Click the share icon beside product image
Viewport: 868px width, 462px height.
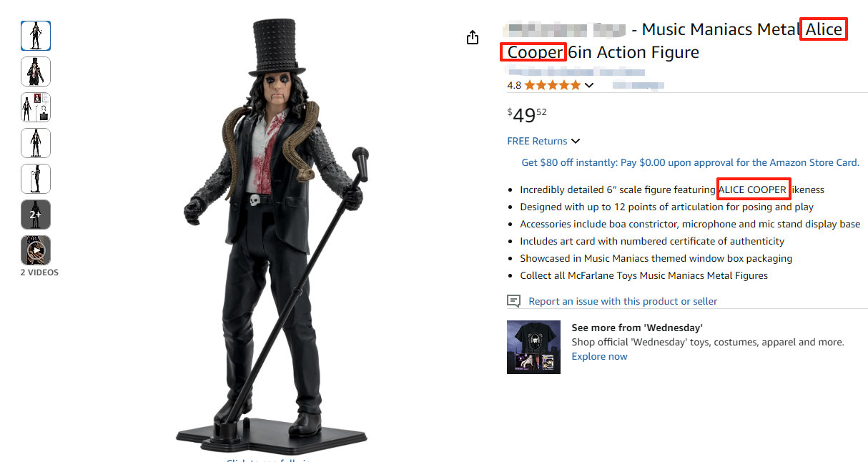tap(472, 37)
